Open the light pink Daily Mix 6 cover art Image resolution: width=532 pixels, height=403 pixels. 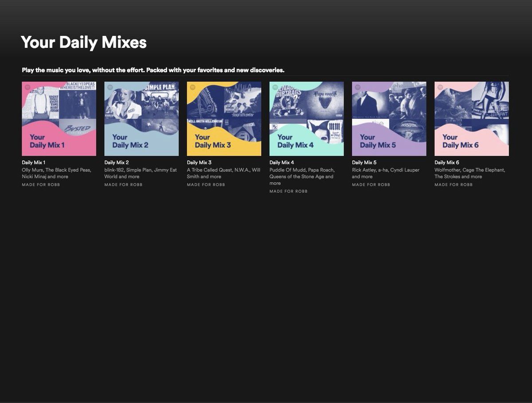(471, 119)
